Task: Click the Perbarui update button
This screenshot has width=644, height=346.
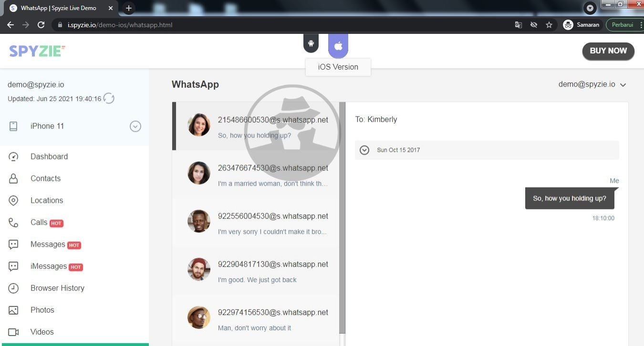Action: point(622,25)
